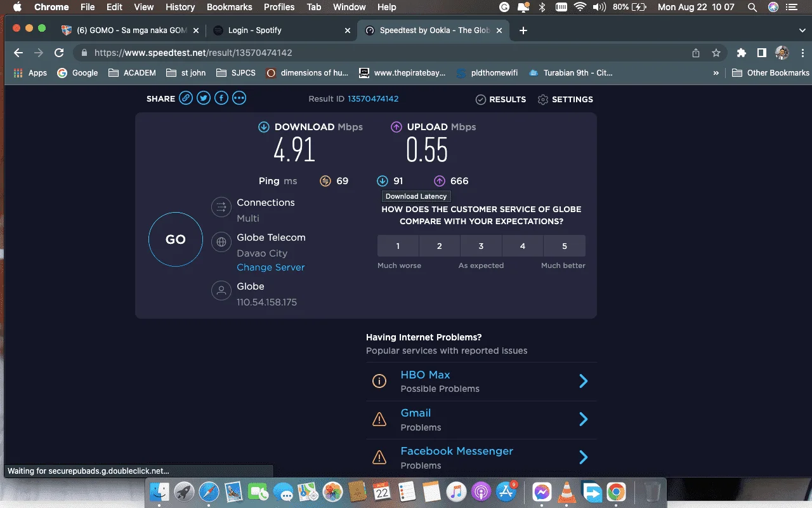Open the tab search dropdown arrow
The width and height of the screenshot is (812, 508).
pyautogui.click(x=802, y=30)
